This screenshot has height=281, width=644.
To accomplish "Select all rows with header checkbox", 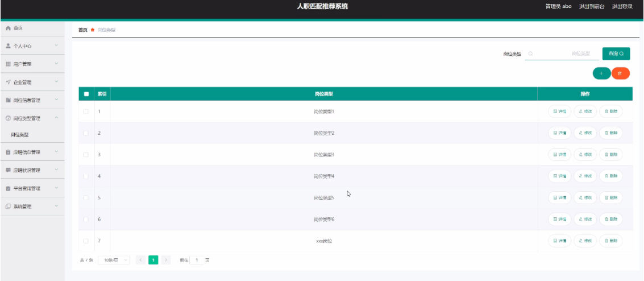I will point(86,94).
